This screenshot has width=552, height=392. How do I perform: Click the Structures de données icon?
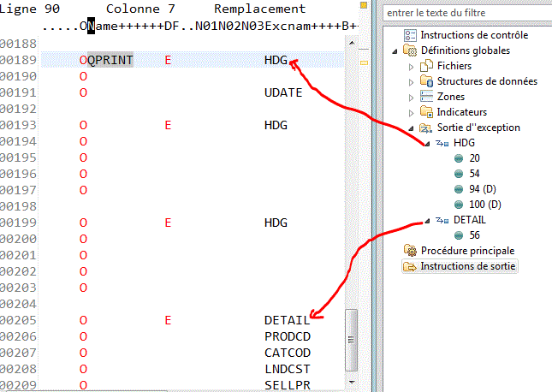426,81
